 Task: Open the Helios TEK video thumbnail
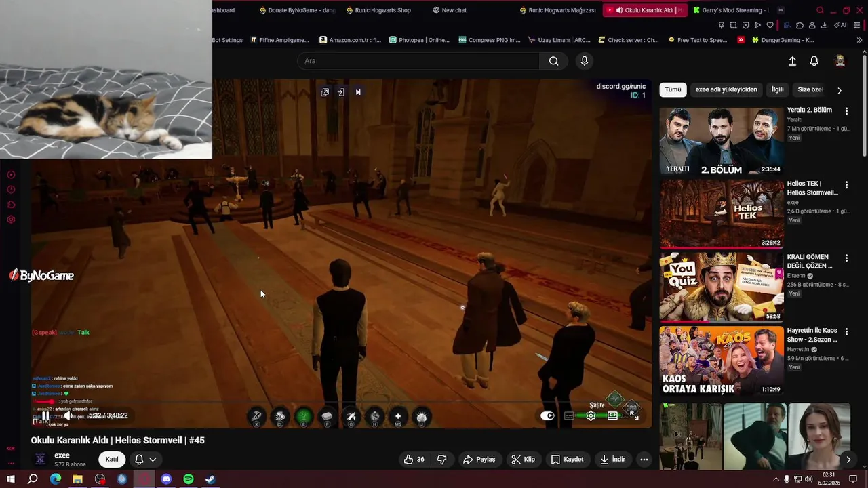point(722,214)
